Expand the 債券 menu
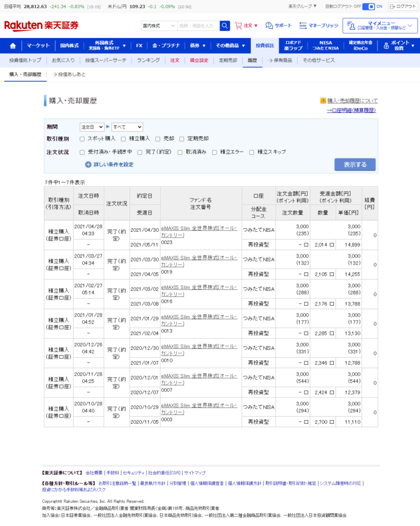This screenshot has width=420, height=526. [197, 46]
